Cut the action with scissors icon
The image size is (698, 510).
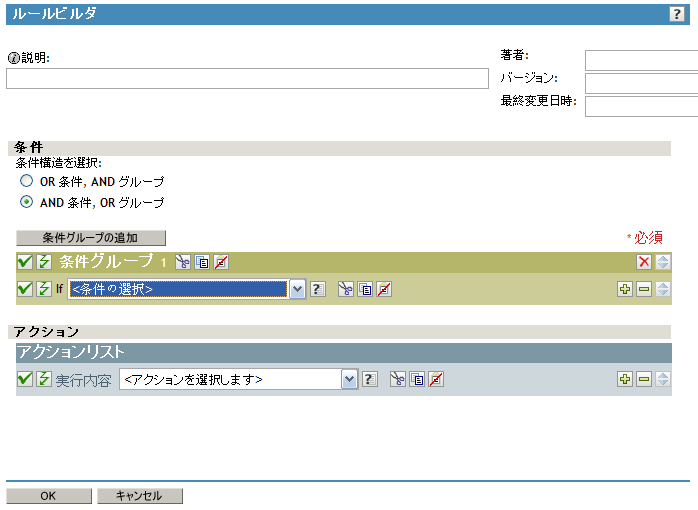(x=398, y=379)
